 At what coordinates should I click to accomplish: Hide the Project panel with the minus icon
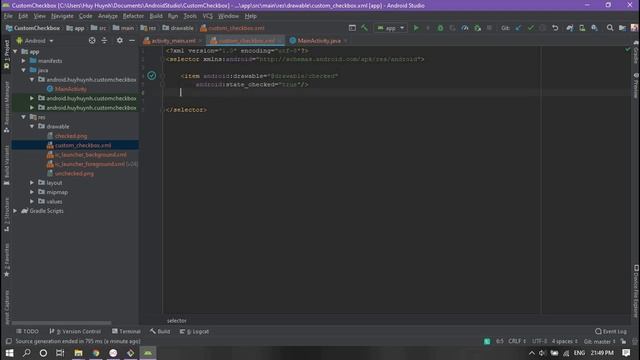coord(132,40)
